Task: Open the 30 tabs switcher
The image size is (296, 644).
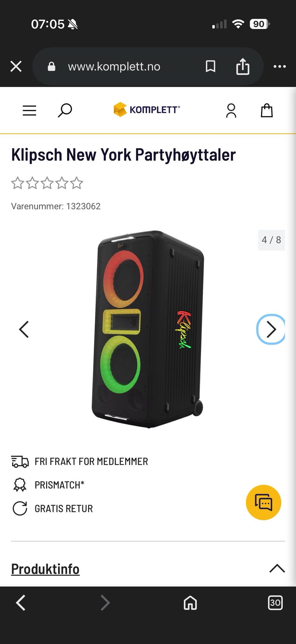Action: pos(275,603)
